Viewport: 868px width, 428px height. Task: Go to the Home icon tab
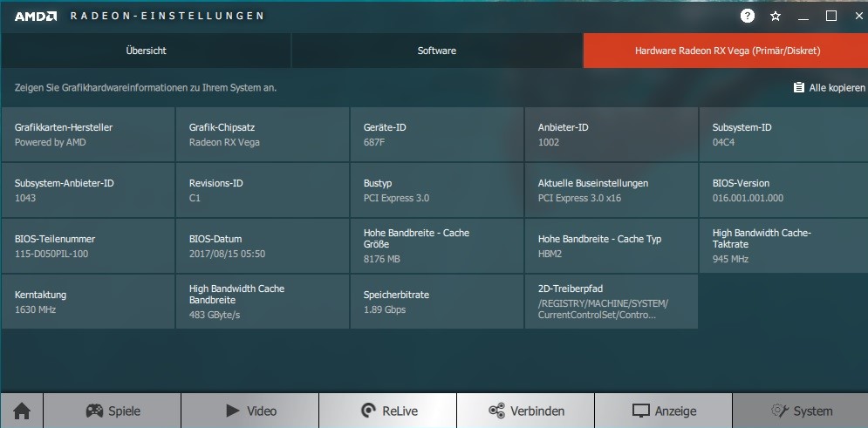[x=22, y=411]
